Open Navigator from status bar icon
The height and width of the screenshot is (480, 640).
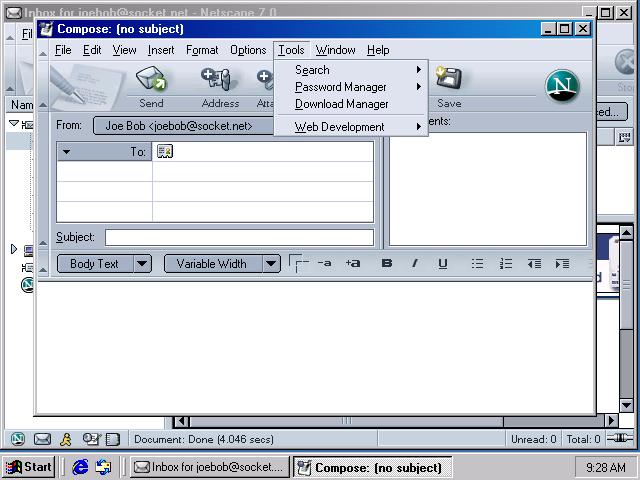(x=18, y=439)
